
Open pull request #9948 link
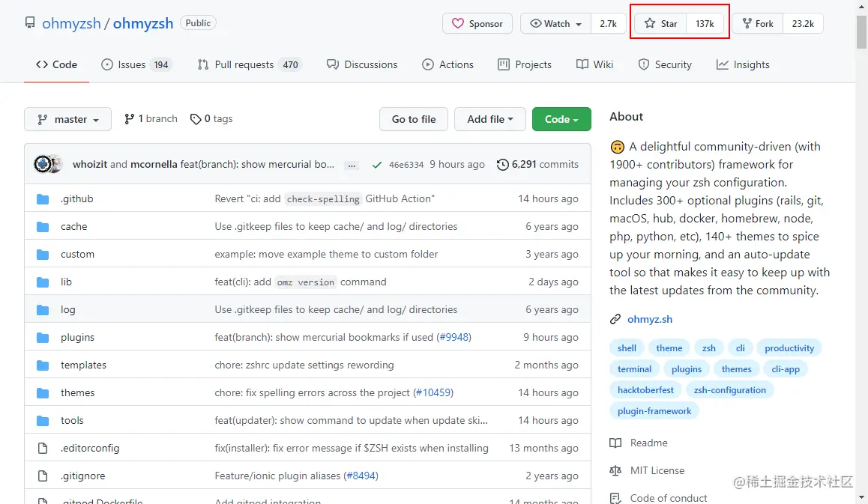click(x=454, y=337)
